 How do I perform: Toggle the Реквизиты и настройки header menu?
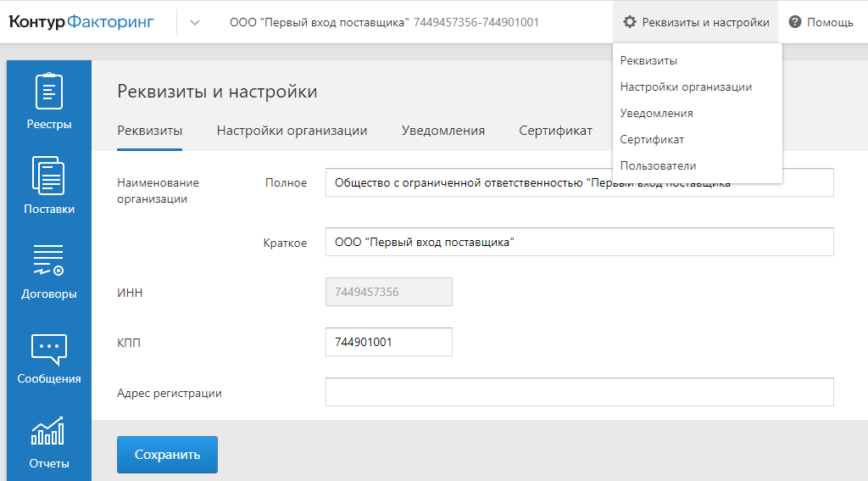[695, 22]
